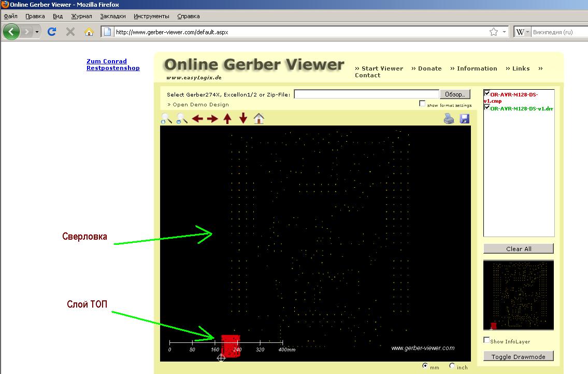
Task: Open the Инструменты menu
Action: pos(151,16)
